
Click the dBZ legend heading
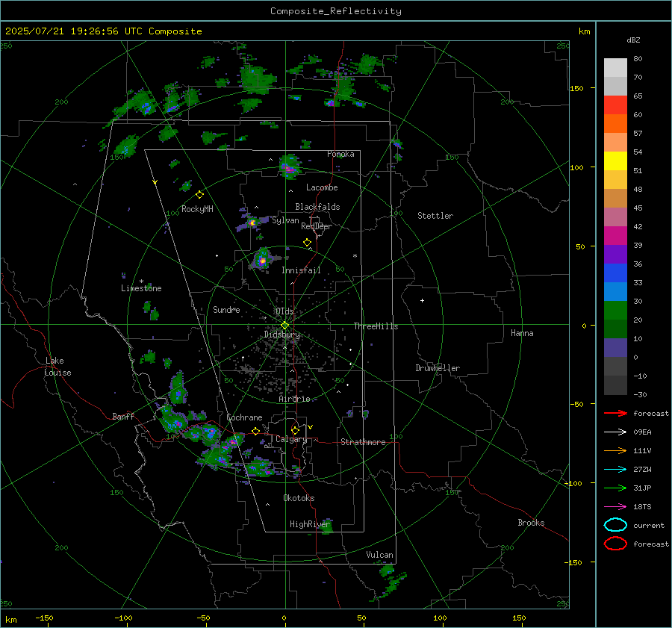tap(633, 40)
